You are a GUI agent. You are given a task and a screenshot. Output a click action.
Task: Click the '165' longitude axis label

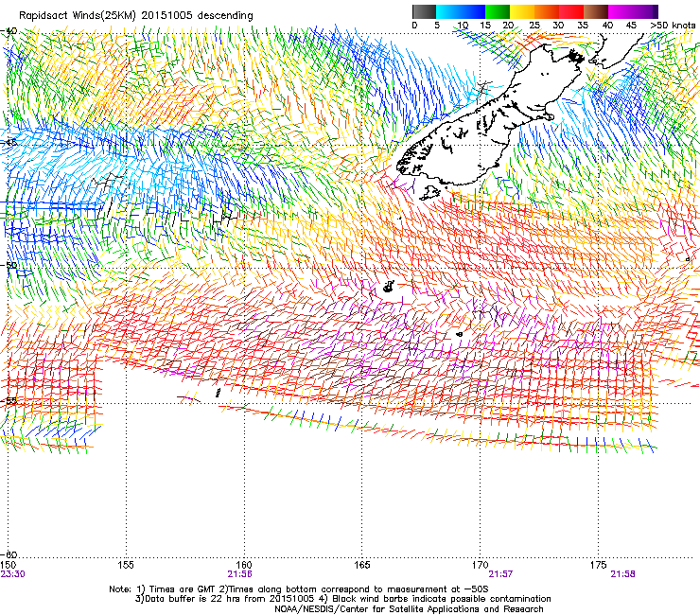coord(361,565)
